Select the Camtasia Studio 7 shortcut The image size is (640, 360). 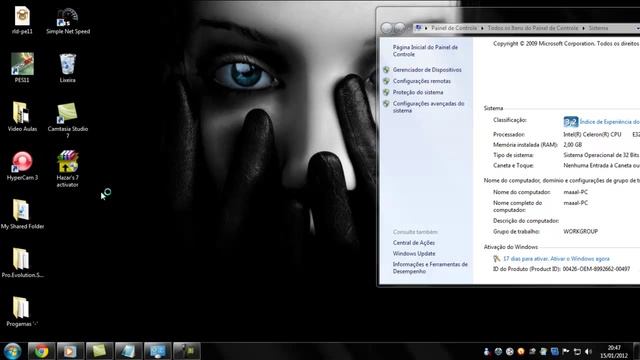(x=67, y=120)
